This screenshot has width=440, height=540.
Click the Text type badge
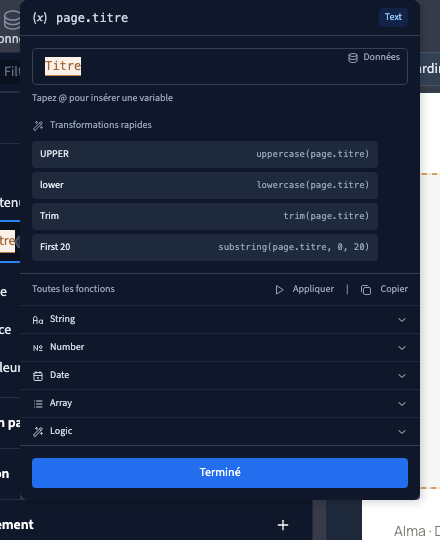click(x=393, y=17)
